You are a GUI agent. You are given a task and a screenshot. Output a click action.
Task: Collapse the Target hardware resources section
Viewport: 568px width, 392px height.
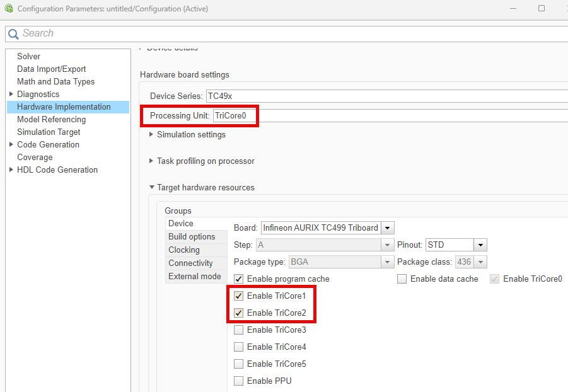coord(151,187)
